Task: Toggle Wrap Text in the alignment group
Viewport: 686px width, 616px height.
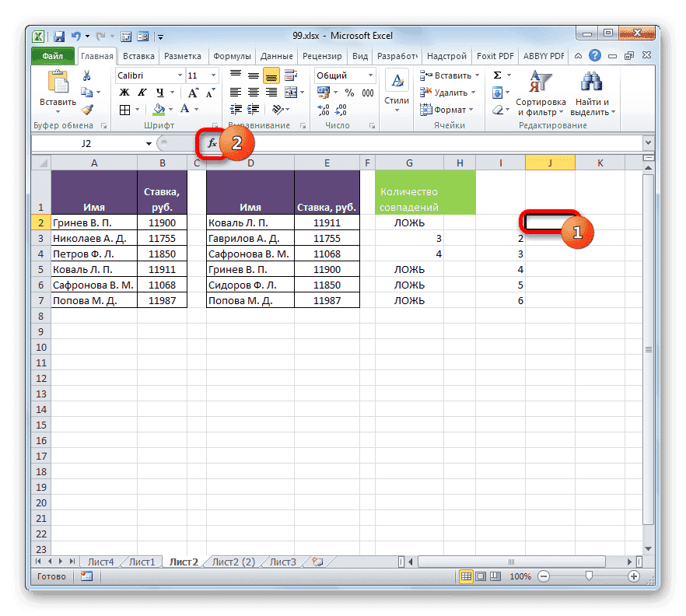Action: point(291,75)
